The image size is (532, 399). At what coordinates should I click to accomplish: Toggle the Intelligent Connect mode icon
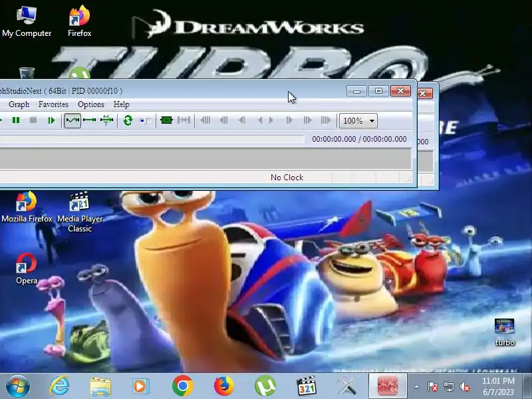pos(72,120)
